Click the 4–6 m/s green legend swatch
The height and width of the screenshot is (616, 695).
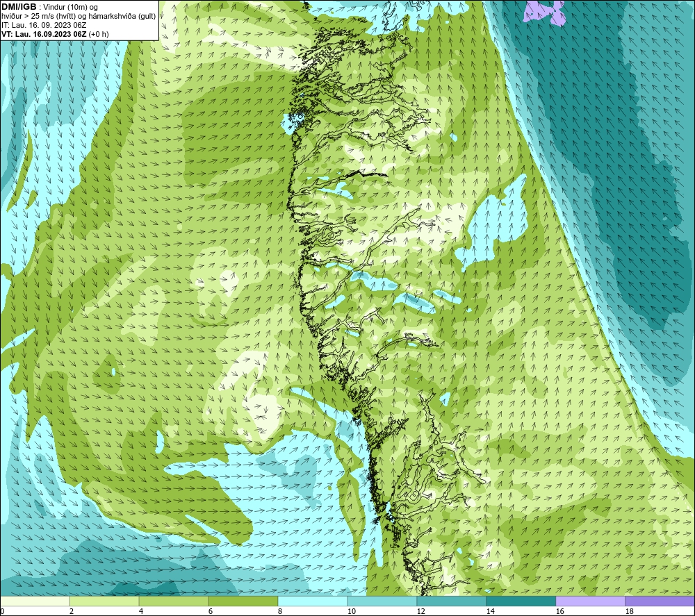coord(174,601)
